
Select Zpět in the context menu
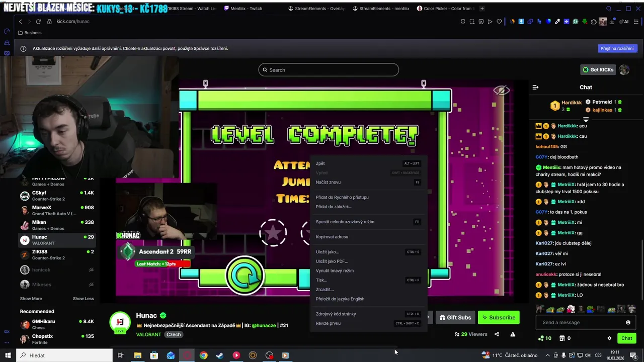368,163
